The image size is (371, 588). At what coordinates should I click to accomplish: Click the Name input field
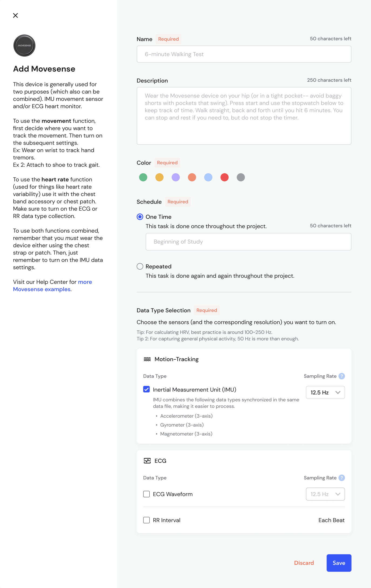coord(244,54)
